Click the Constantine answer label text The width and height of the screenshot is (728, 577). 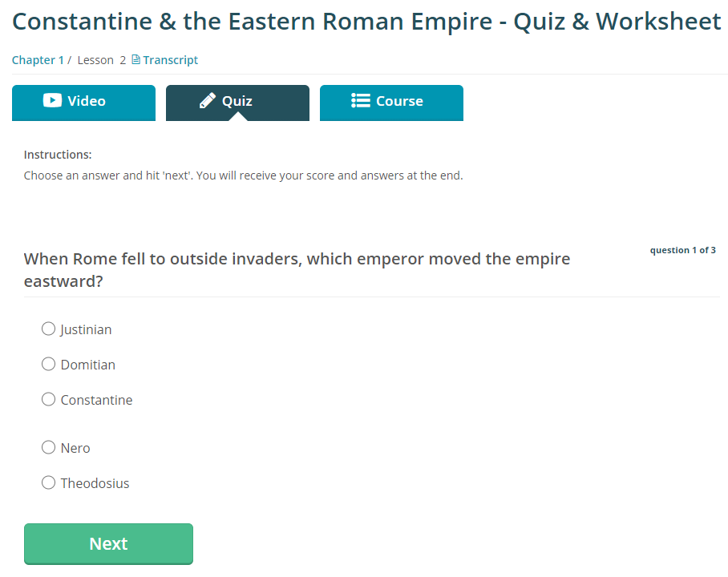pos(96,400)
